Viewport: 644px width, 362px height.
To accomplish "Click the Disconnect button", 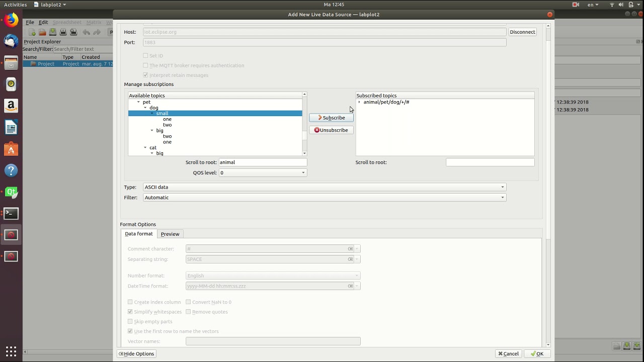I will click(x=522, y=32).
